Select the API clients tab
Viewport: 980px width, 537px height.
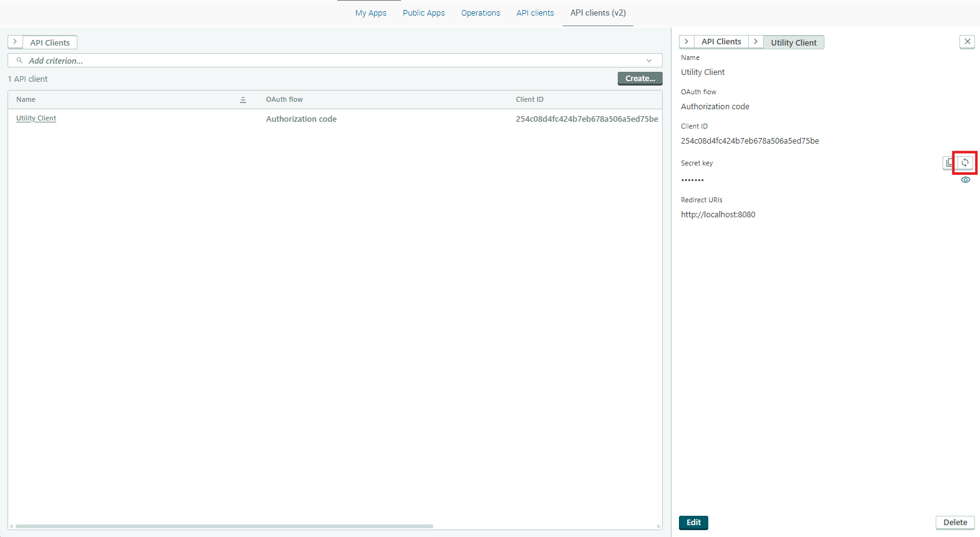[x=535, y=13]
